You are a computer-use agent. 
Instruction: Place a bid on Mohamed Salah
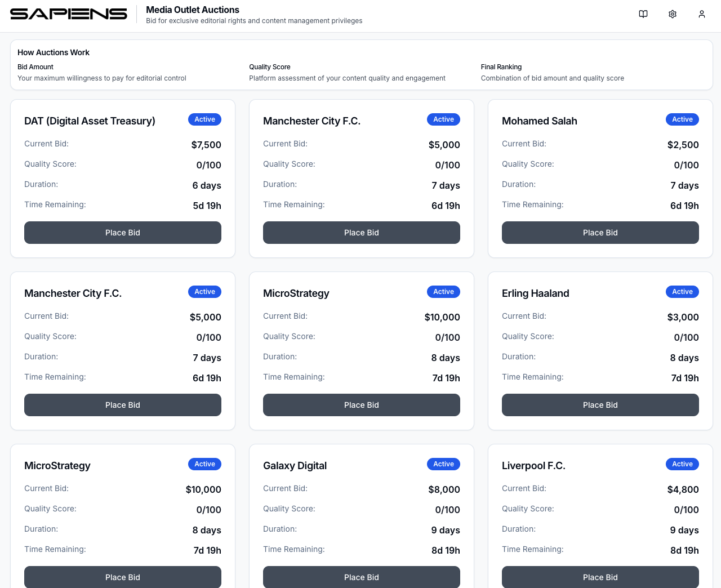[600, 233]
